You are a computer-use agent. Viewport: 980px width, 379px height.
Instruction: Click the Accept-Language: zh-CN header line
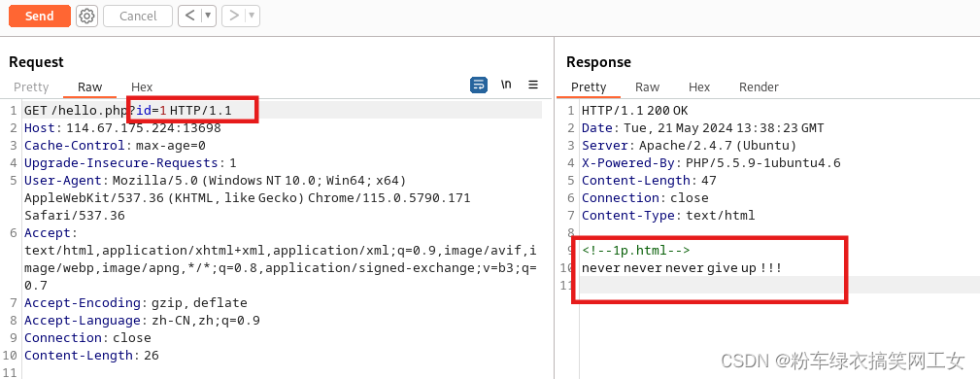[142, 321]
